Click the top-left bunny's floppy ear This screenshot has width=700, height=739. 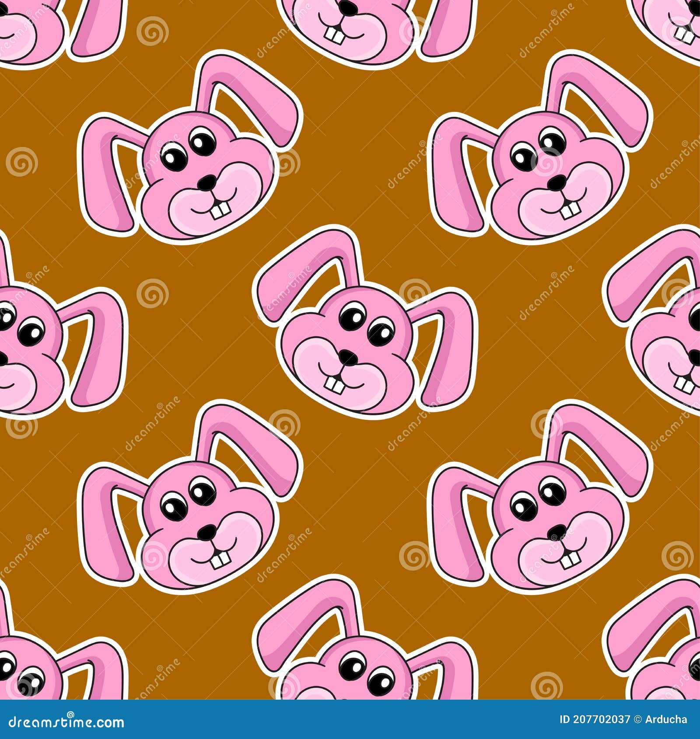[109, 175]
